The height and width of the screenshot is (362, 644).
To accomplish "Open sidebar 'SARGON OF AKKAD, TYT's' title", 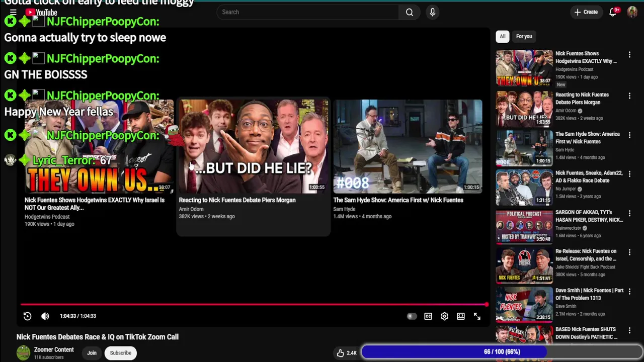I will pos(589,216).
